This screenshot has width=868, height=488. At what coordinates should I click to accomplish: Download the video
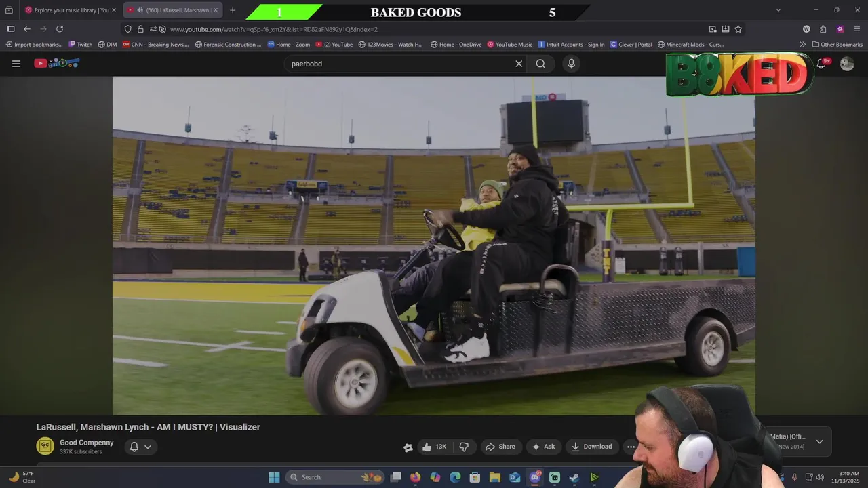click(591, 447)
